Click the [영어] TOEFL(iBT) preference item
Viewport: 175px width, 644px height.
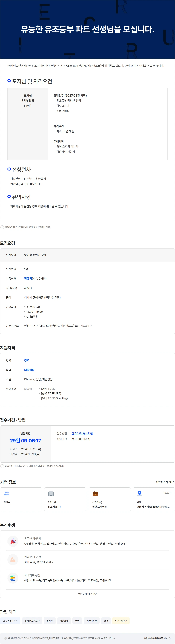(51, 394)
